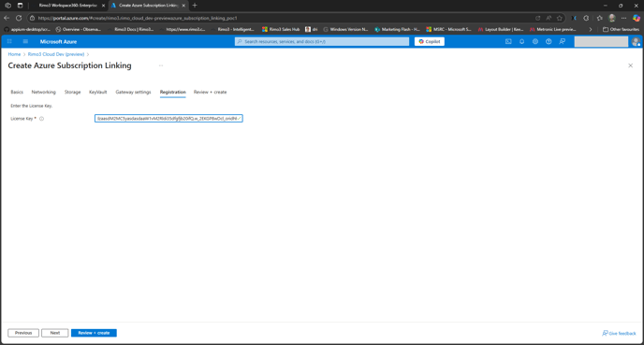Open Edge workspaces icon

pos(7,6)
